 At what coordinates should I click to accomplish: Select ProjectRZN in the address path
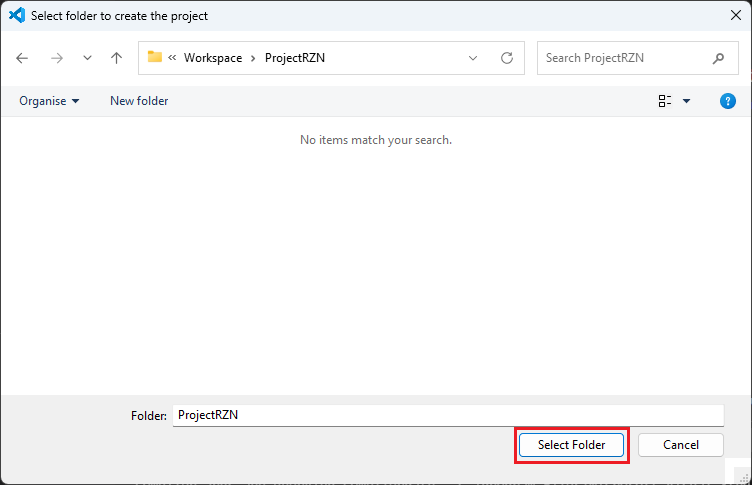click(x=295, y=58)
